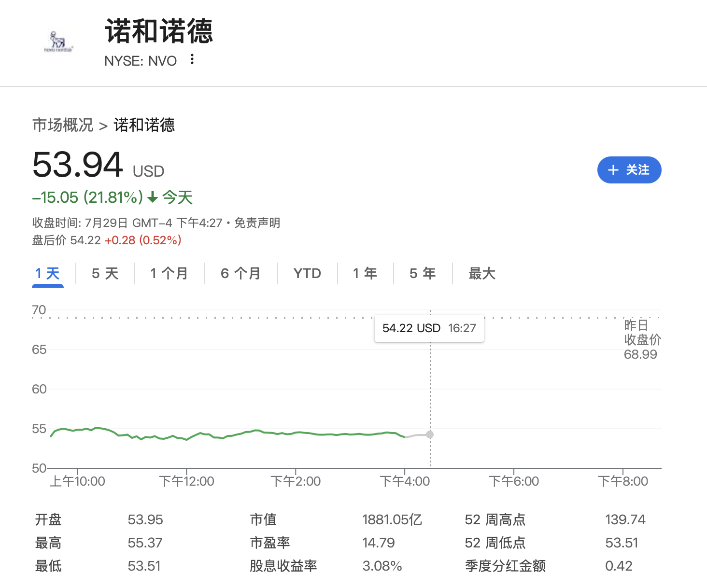Click the green intraday price line
Screen dimensions: 707x588
tap(227, 434)
